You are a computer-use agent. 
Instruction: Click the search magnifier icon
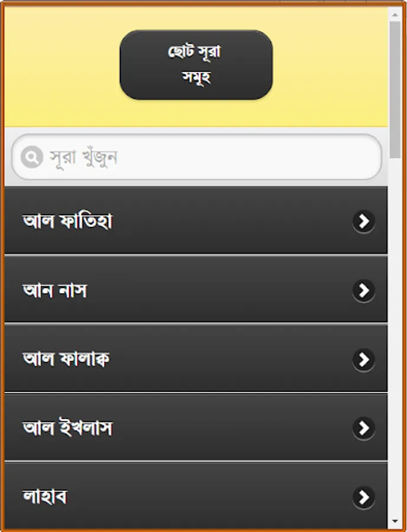coord(31,157)
